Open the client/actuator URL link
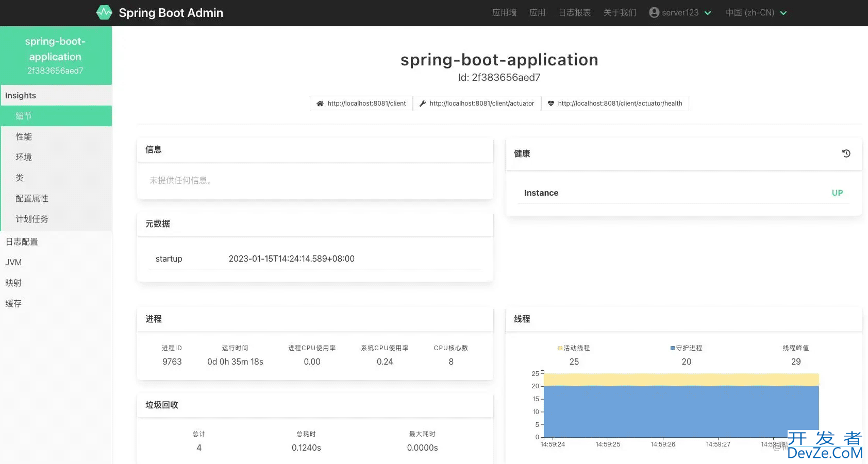The image size is (868, 464). click(477, 104)
